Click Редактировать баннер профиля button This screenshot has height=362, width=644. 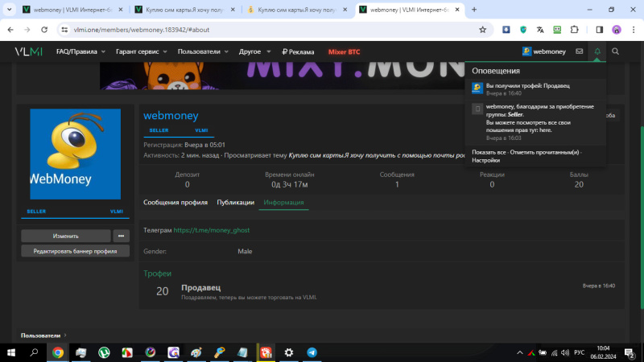75,251
